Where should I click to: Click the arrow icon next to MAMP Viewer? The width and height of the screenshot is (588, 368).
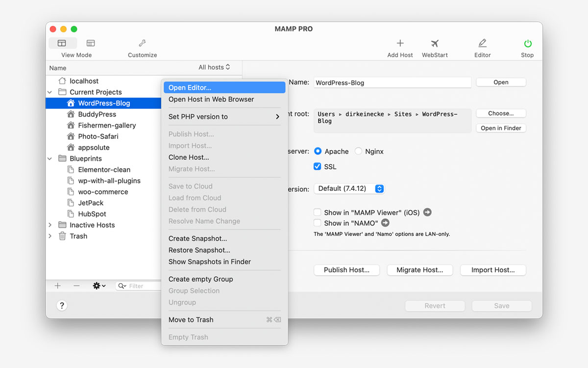(427, 212)
